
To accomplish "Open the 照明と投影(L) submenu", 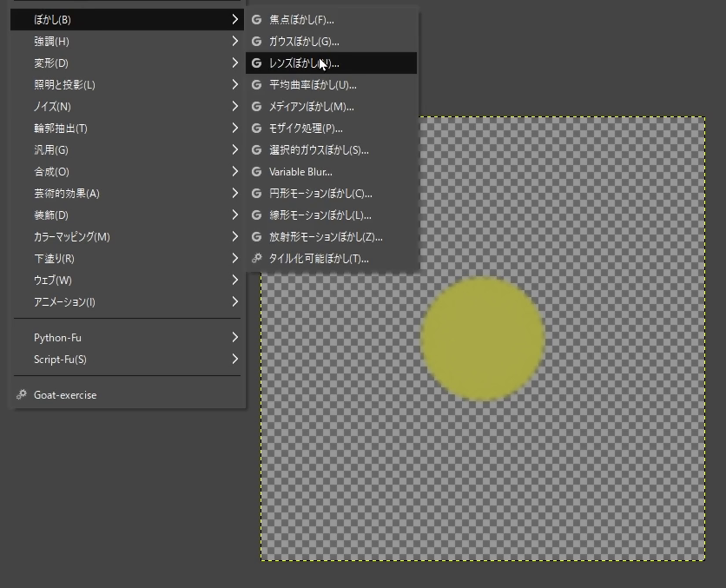I will point(128,85).
